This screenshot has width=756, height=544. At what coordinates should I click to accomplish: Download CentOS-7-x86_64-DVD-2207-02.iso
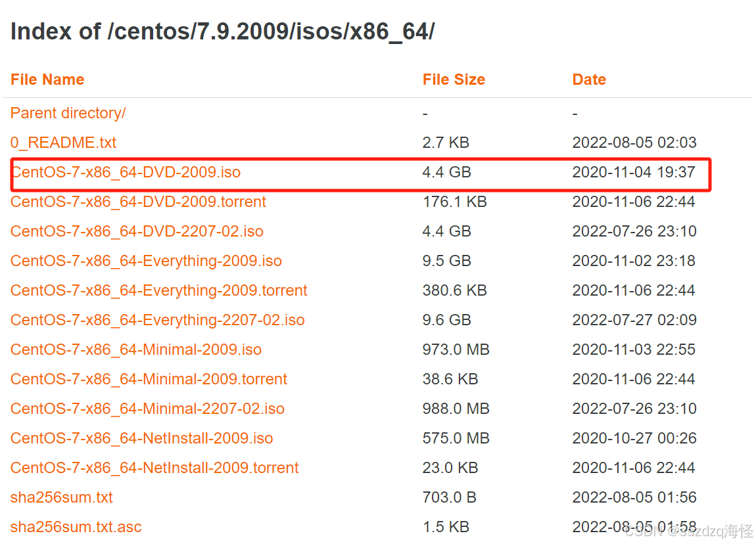point(137,231)
